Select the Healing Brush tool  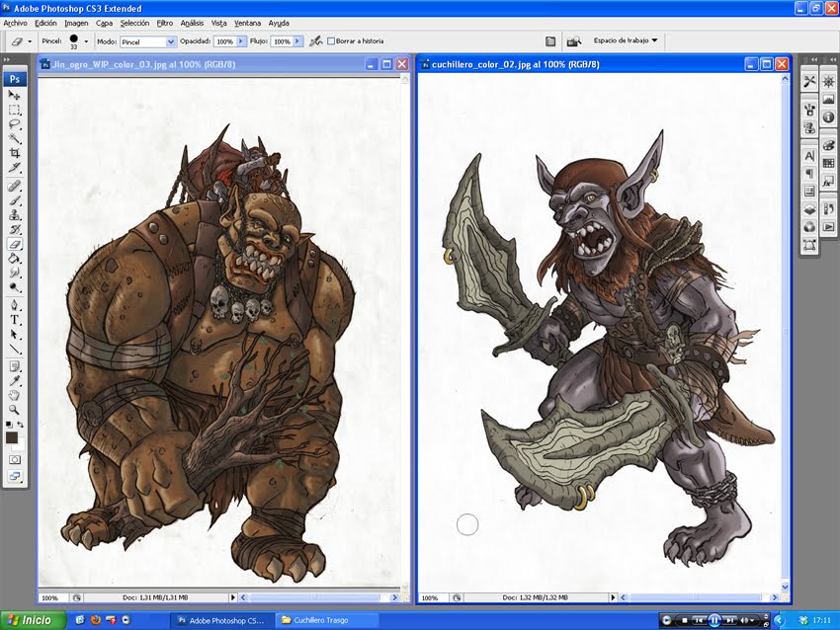point(15,187)
